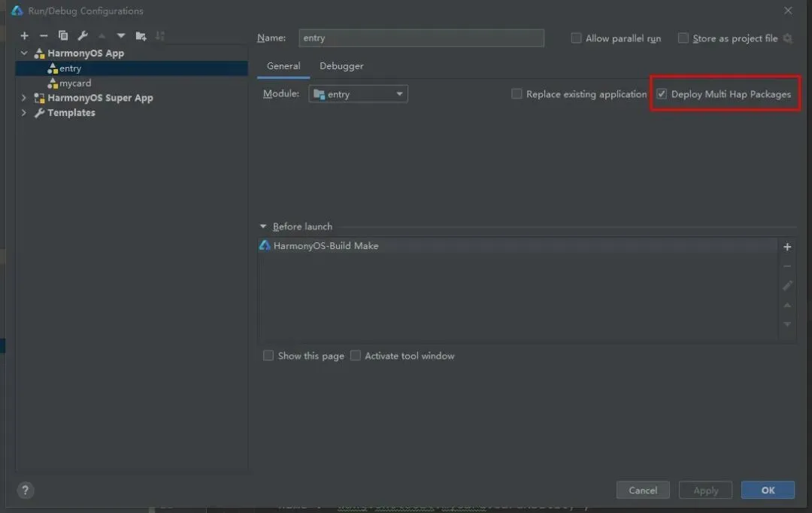812x513 pixels.
Task: Switch to the Debugger tab
Action: click(341, 66)
